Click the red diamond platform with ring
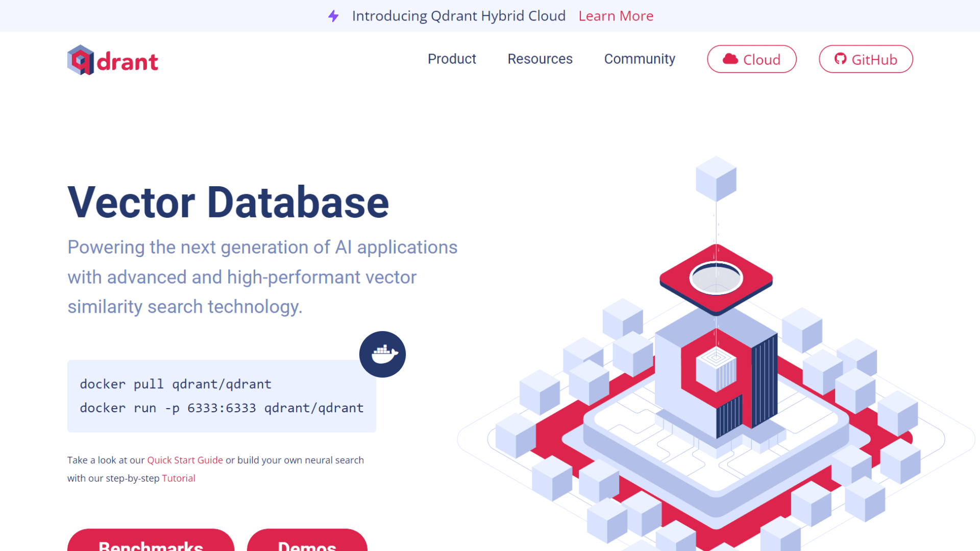980x551 pixels. coord(716,279)
